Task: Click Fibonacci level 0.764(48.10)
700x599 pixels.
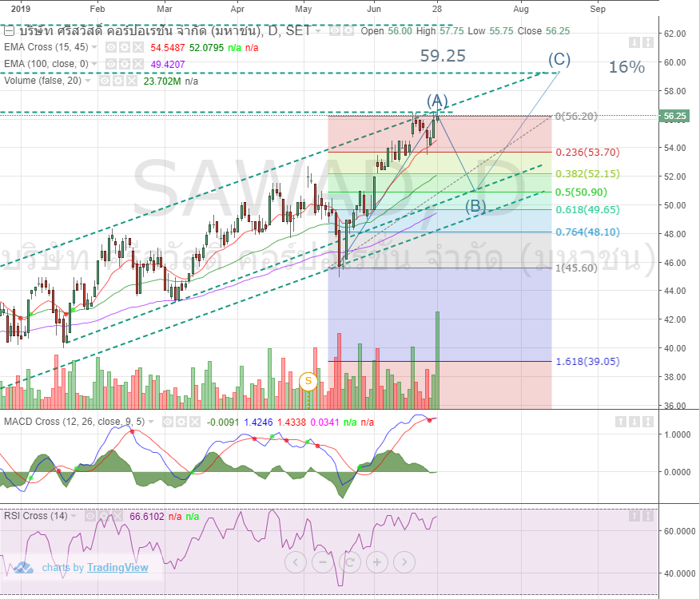Action: pos(587,232)
